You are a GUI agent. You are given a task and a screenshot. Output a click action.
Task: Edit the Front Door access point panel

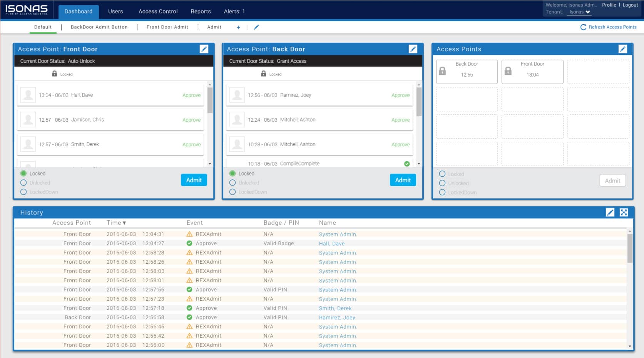(204, 49)
